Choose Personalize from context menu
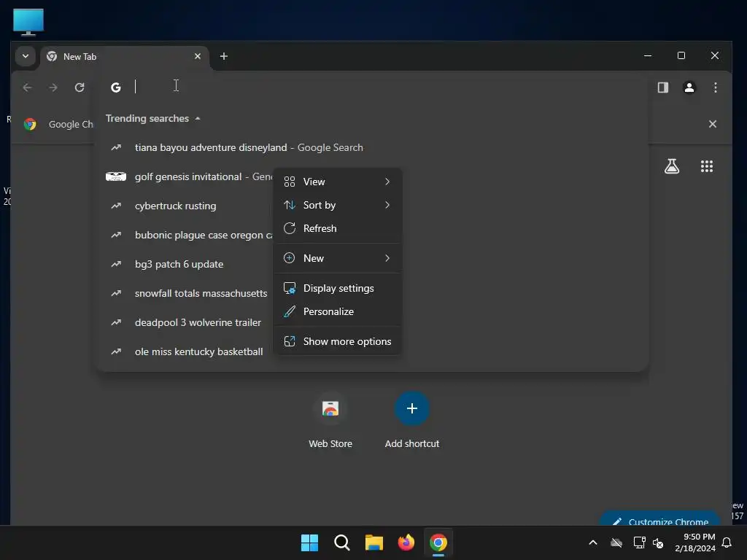Viewport: 747px width, 560px height. (337, 311)
